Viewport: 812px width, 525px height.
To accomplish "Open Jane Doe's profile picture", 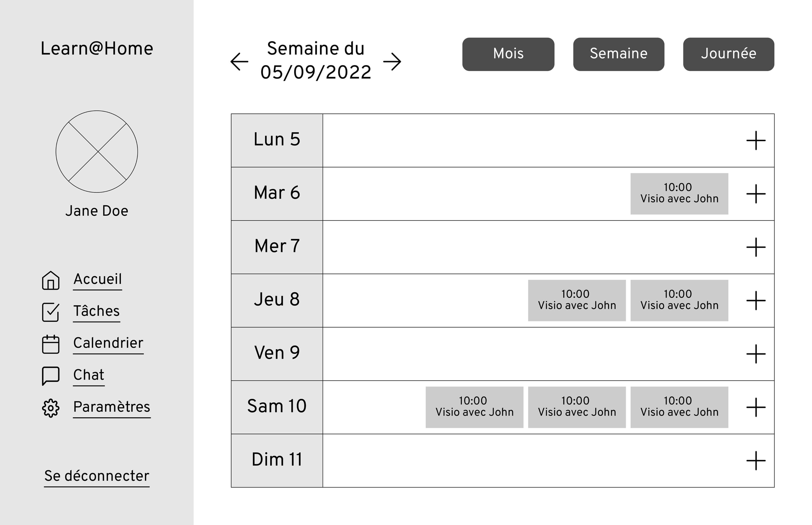I will point(97,151).
